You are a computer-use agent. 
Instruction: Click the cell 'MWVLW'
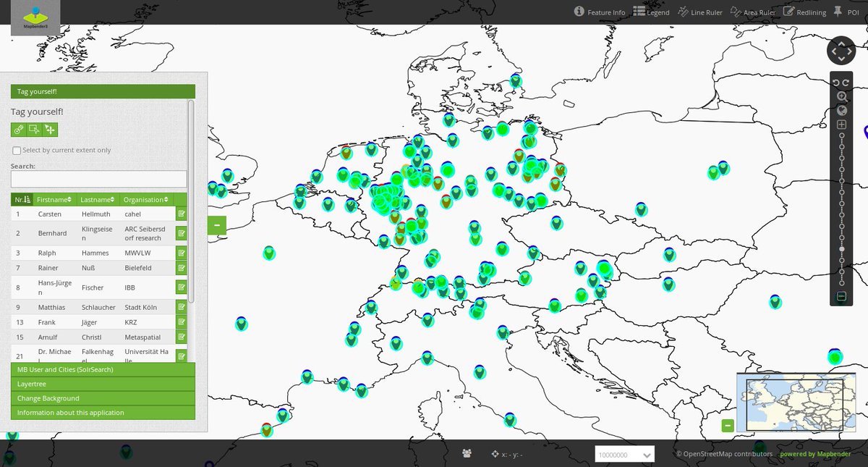pos(136,253)
